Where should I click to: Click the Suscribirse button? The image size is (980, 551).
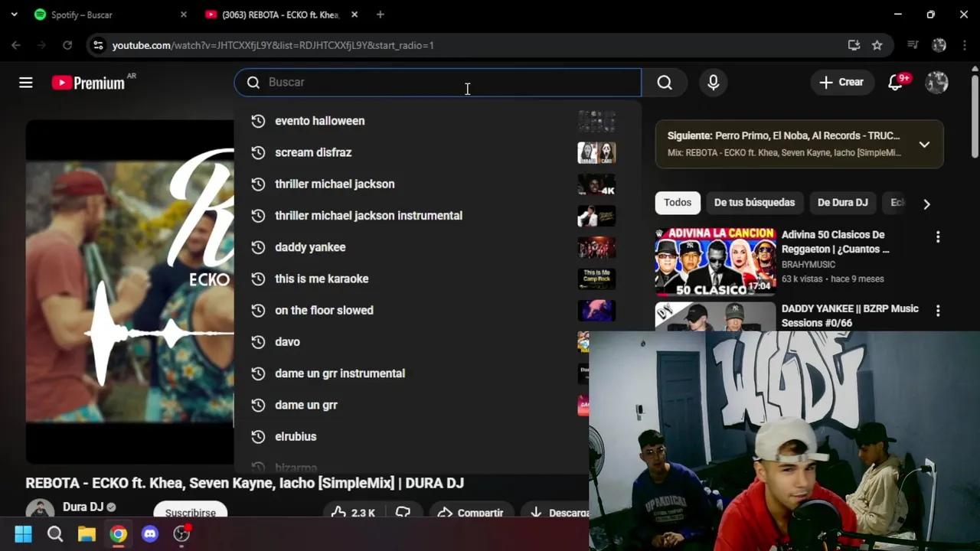[191, 512]
